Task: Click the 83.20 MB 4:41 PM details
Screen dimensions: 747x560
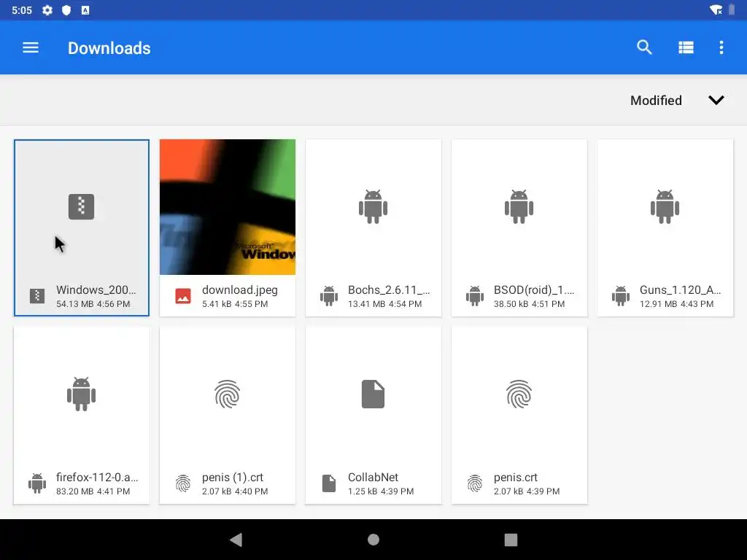Action: pos(93,491)
